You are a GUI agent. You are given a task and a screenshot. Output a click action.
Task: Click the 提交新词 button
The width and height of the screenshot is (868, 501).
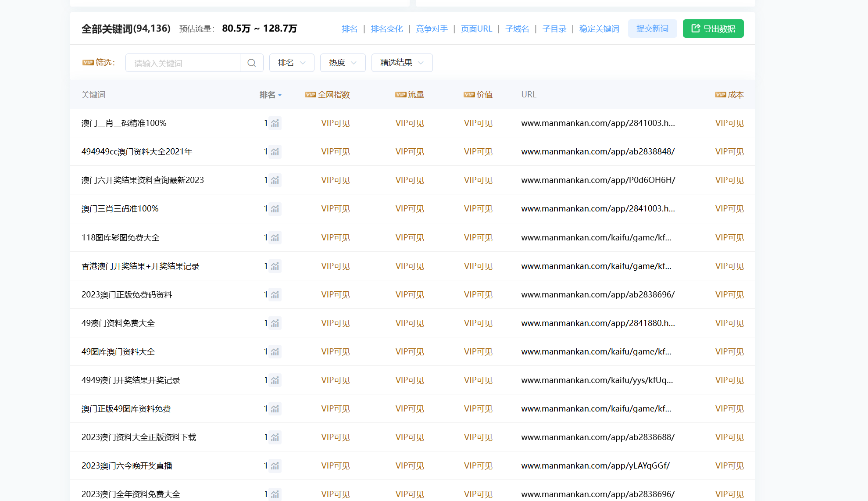pos(653,29)
